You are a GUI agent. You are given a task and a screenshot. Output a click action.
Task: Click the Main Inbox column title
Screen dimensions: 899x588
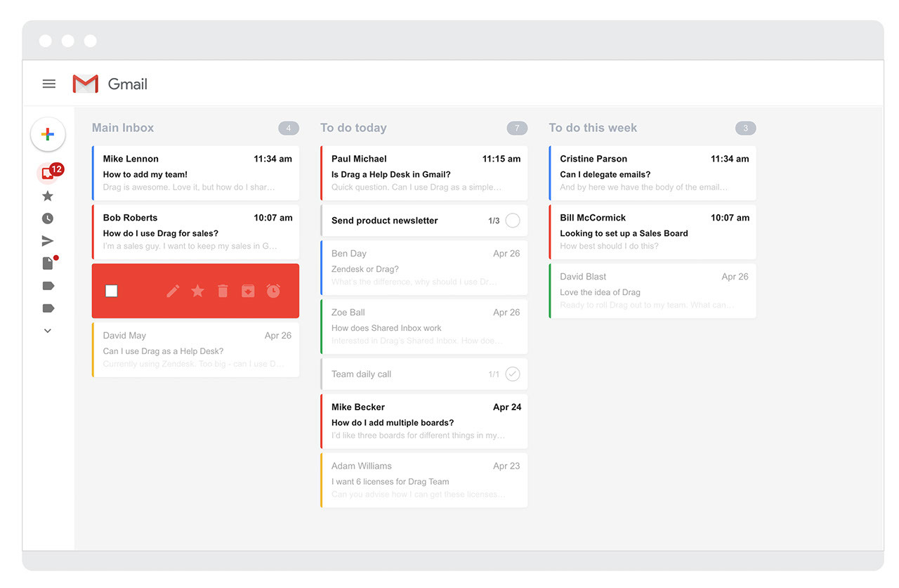coord(123,128)
